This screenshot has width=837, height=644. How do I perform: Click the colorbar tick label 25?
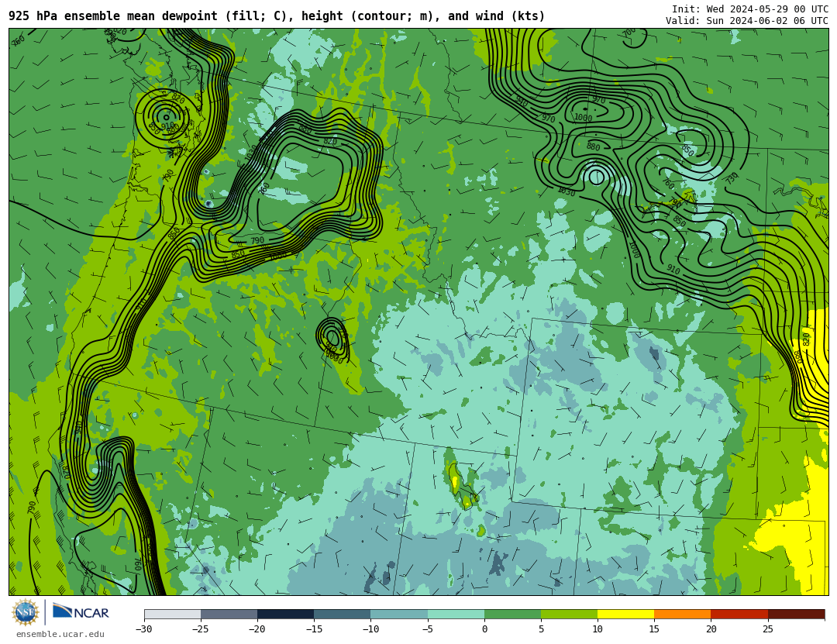click(767, 629)
